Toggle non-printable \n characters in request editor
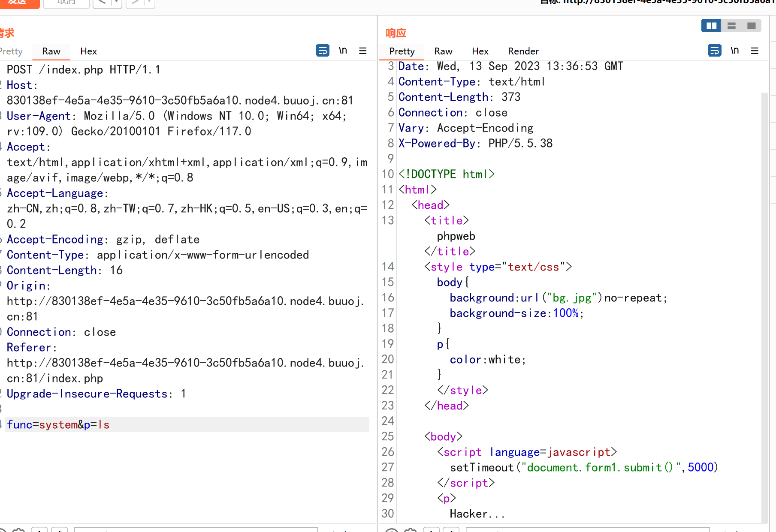Viewport: 776px width, 532px height. click(x=343, y=51)
